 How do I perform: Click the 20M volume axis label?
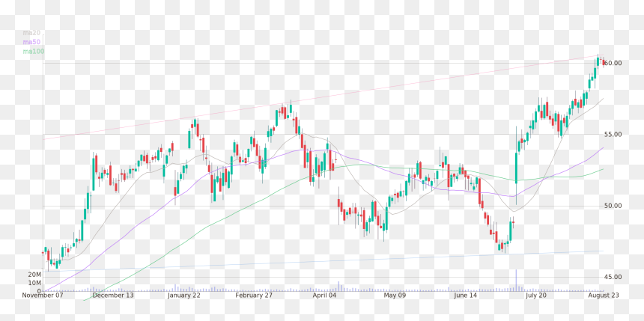click(x=34, y=274)
